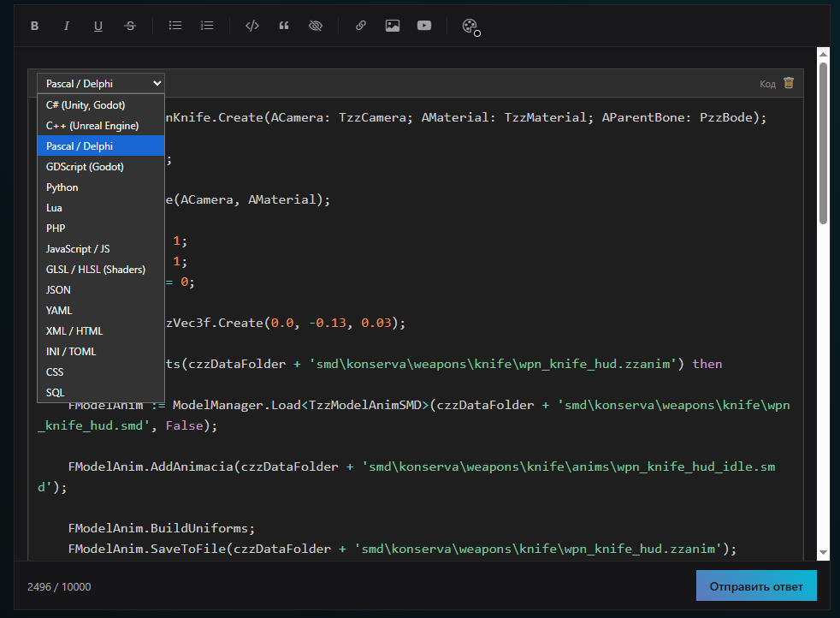Collapse the Pascal / Delphi language dropdown
The width and height of the screenshot is (840, 618).
click(101, 84)
